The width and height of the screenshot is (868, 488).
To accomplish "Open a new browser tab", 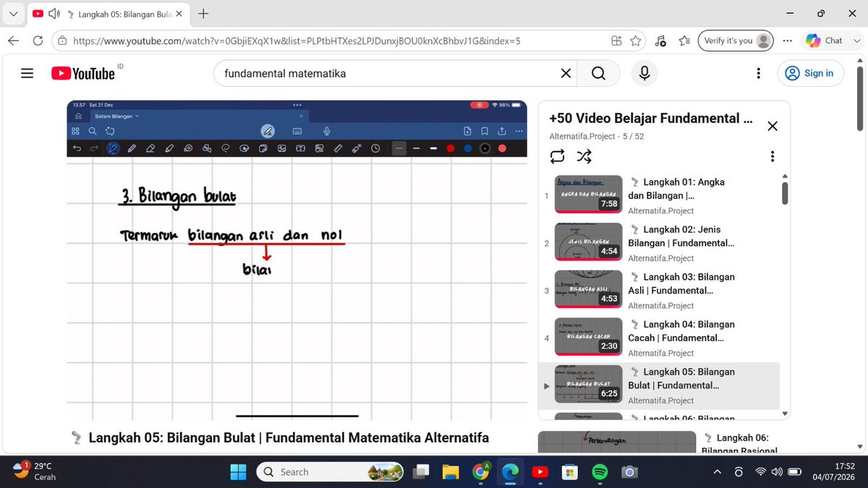I will tap(203, 13).
